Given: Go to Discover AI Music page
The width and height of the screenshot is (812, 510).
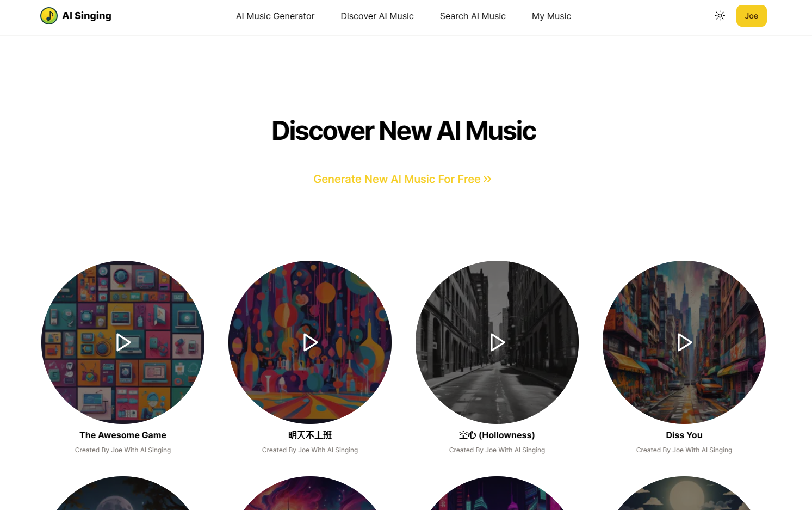Looking at the screenshot, I should tap(377, 16).
